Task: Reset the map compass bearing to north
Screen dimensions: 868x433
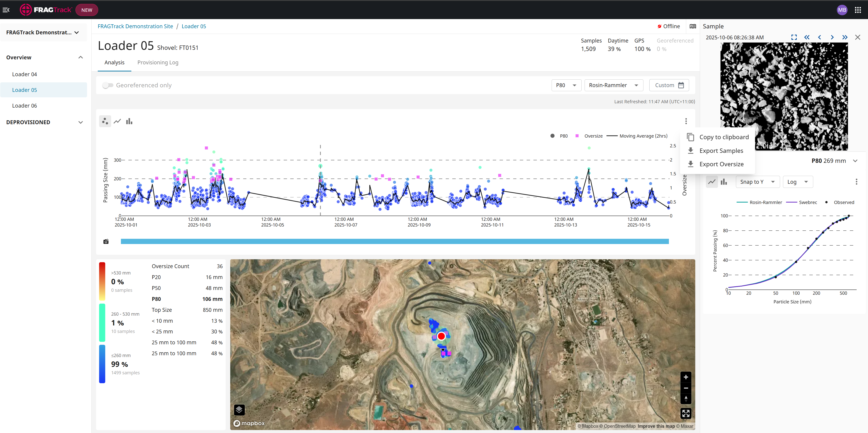Action: (x=686, y=399)
